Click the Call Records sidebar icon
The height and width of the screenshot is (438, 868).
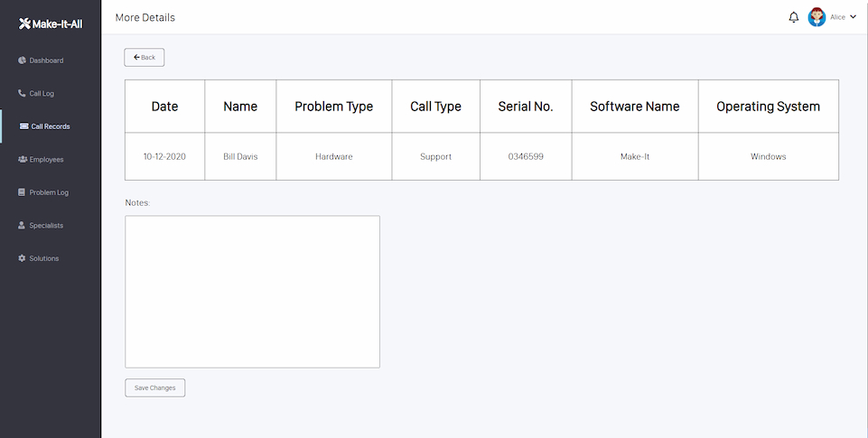[23, 126]
